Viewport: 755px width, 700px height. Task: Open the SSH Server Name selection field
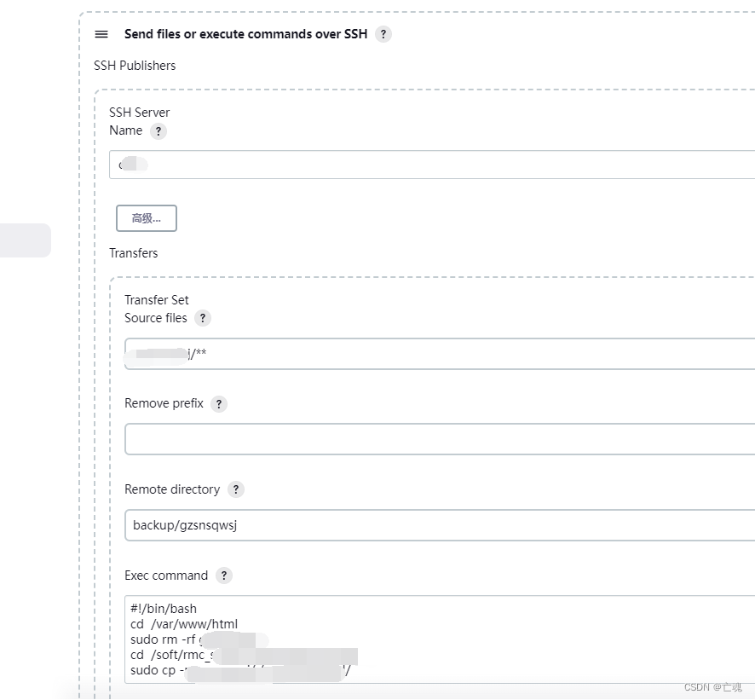click(x=432, y=165)
